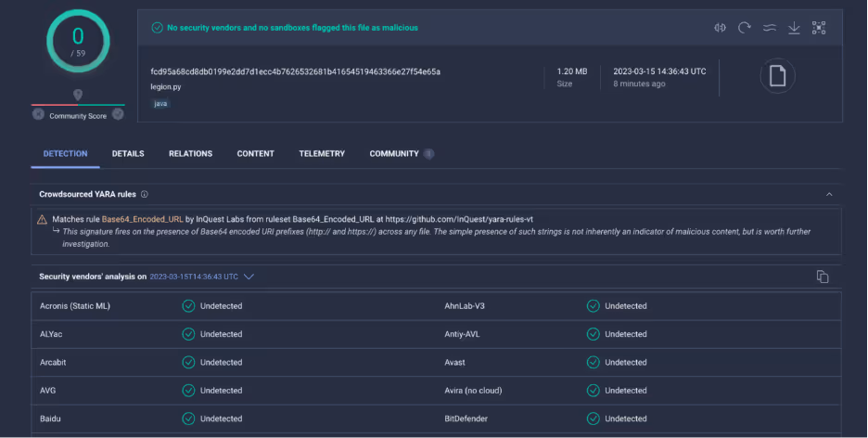Click the 1.20 MB size value

click(x=572, y=71)
